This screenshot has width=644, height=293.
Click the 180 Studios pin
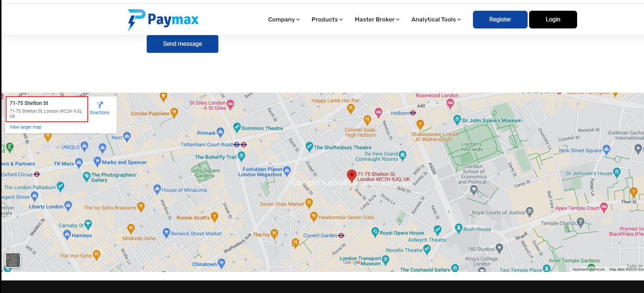click(500, 248)
